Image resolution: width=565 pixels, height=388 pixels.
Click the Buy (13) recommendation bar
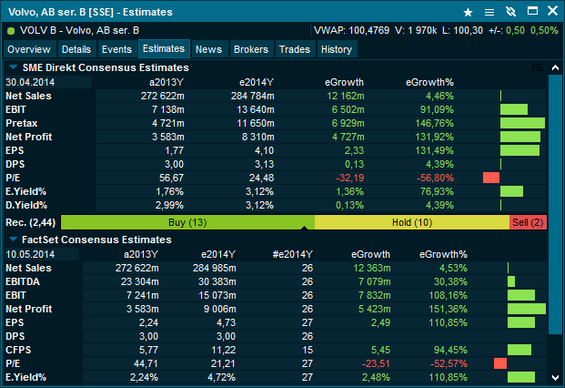188,223
